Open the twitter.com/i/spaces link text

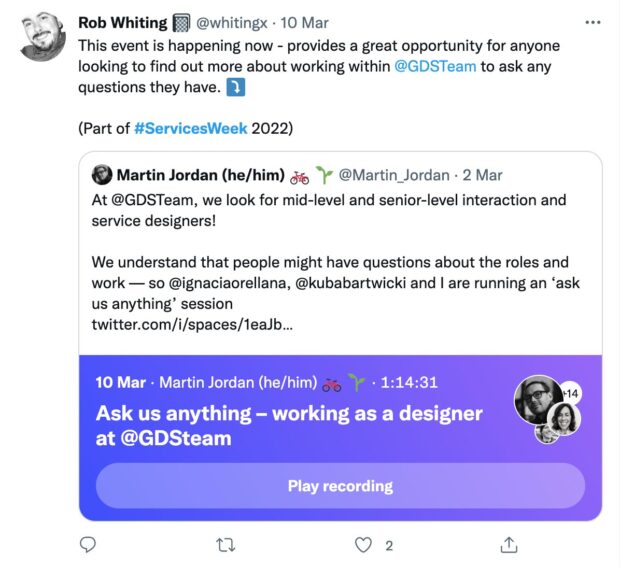coord(192,325)
